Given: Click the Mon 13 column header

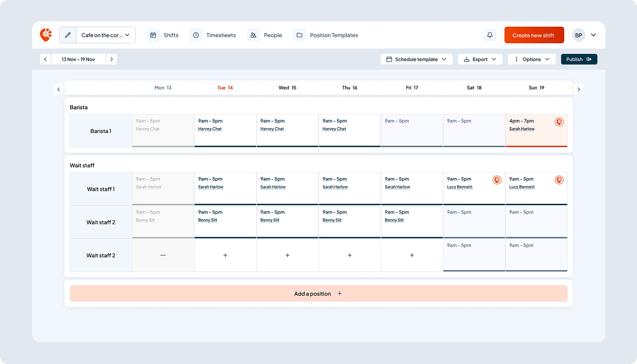Looking at the screenshot, I should [163, 88].
